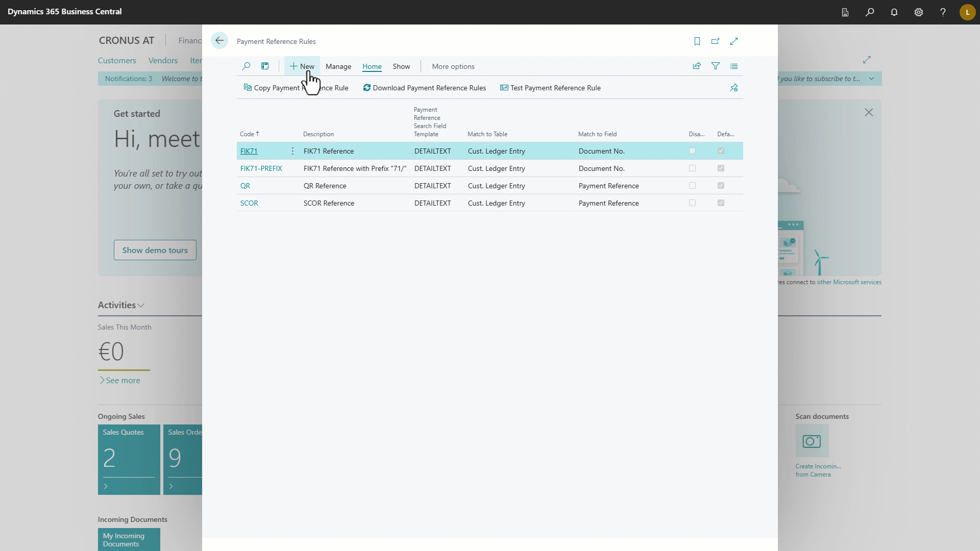980x551 pixels.
Task: Change the list layout view icon
Action: click(x=734, y=66)
